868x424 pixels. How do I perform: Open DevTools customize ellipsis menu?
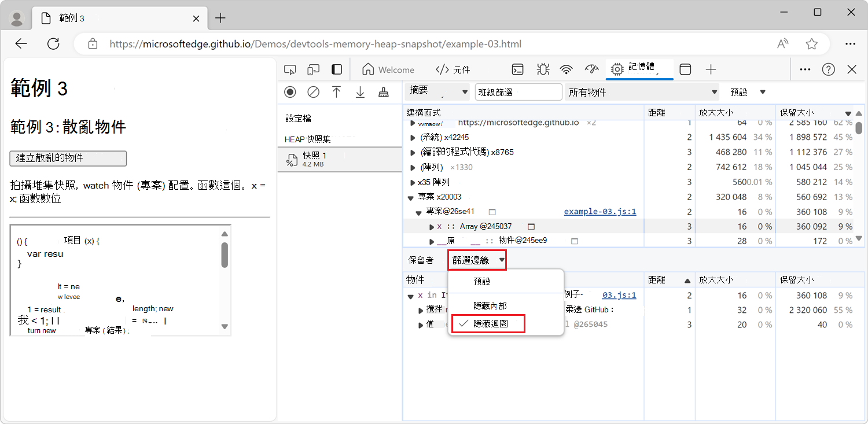tap(805, 69)
